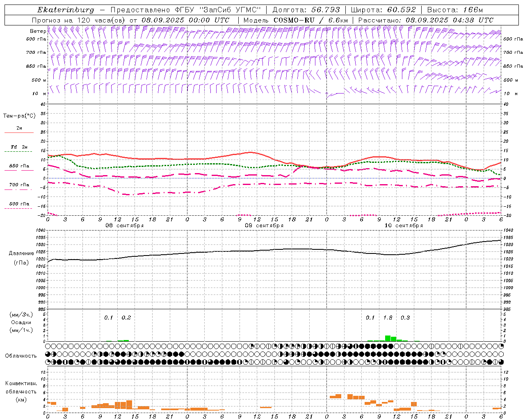The image size is (525, 420).
Task: Click the '10 сентября' date label
Action: pyautogui.click(x=404, y=226)
